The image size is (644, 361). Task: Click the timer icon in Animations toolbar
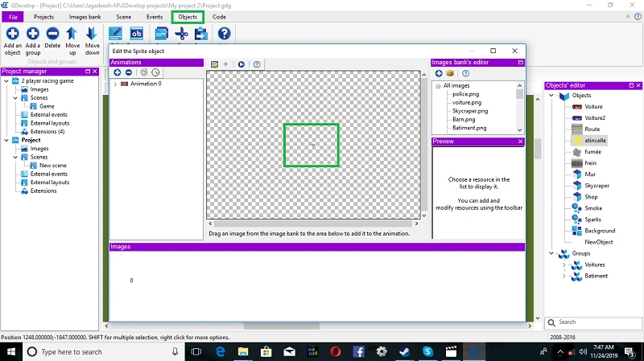155,72
